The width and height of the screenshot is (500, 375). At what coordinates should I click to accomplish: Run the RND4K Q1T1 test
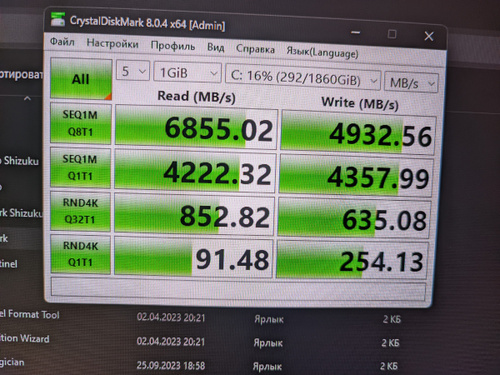[x=80, y=254]
